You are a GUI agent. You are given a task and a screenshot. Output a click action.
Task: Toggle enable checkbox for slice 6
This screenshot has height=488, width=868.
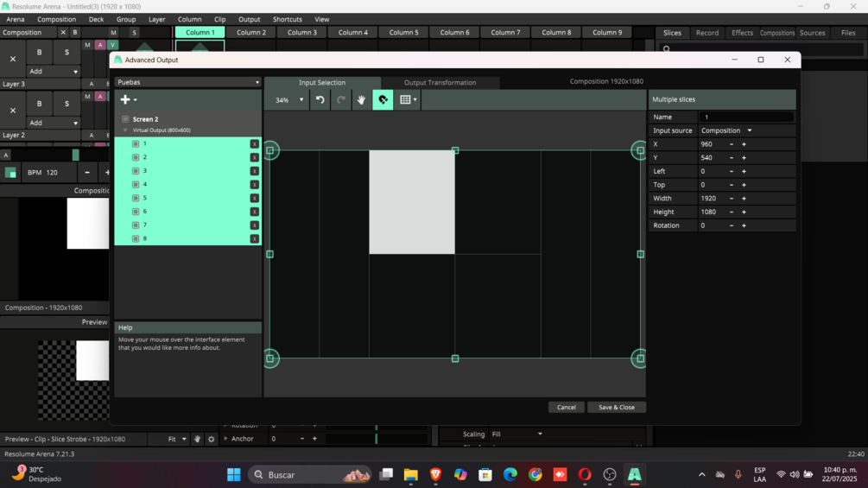click(136, 212)
